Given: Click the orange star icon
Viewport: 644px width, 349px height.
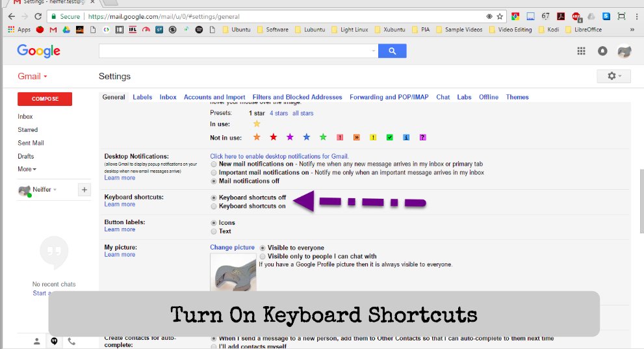Looking at the screenshot, I should (257, 137).
